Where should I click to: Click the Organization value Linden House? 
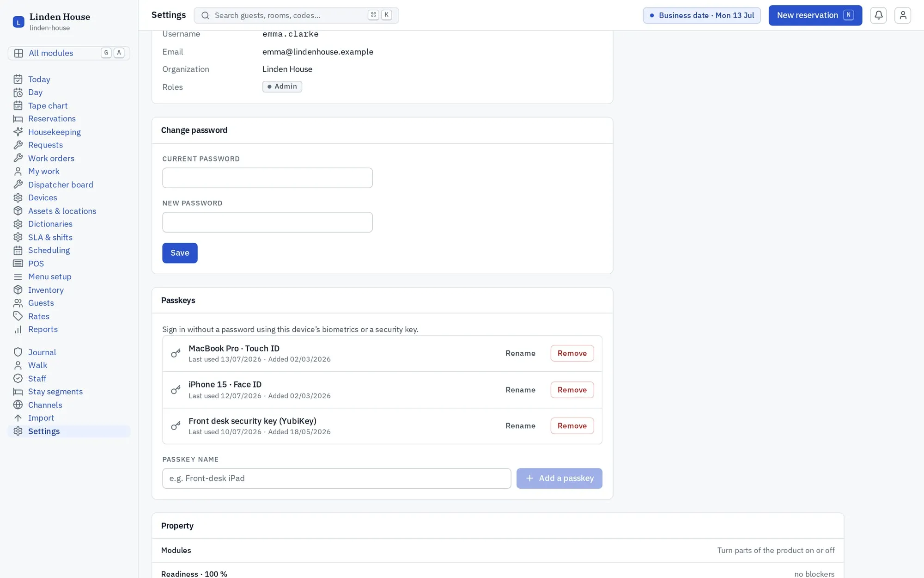tap(287, 69)
